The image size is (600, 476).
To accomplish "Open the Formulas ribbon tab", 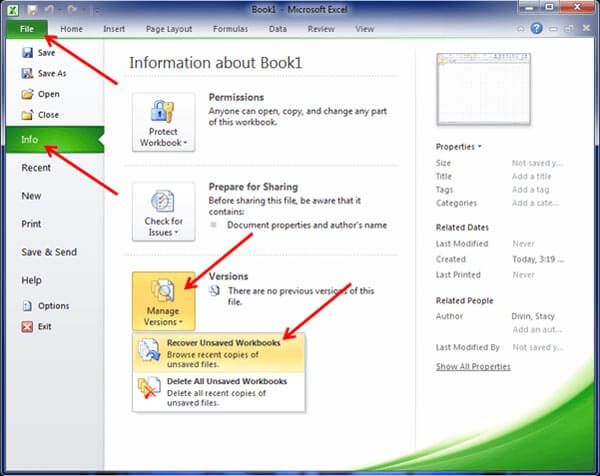I will [x=230, y=29].
